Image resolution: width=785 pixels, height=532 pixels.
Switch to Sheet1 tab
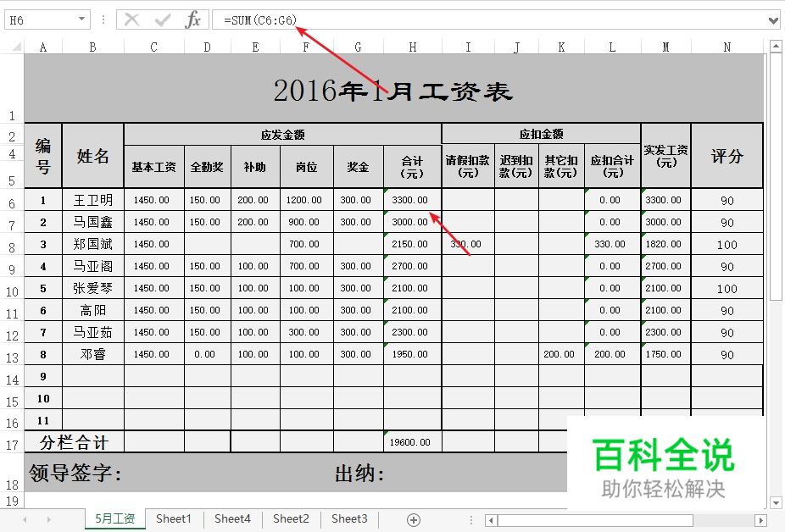click(x=174, y=518)
